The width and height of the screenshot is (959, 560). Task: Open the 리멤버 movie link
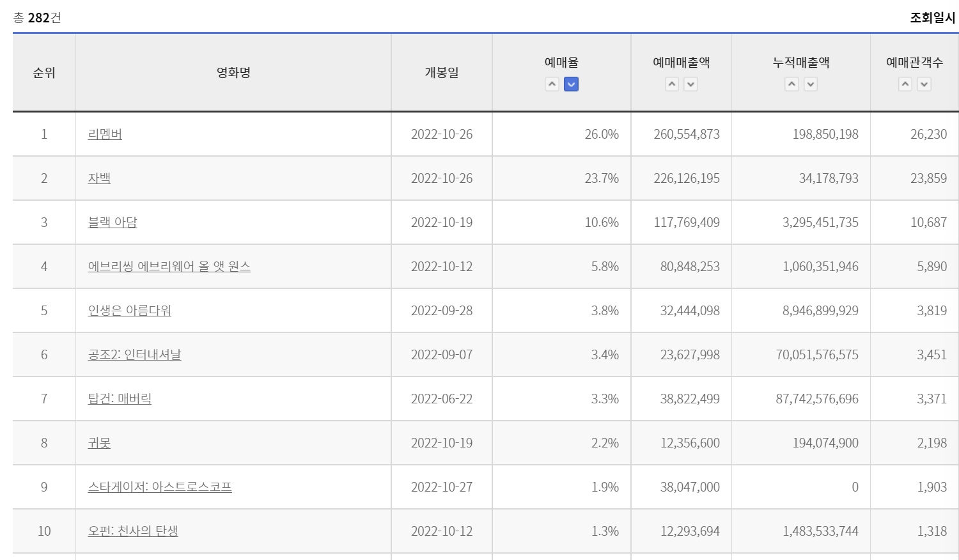[x=105, y=134]
